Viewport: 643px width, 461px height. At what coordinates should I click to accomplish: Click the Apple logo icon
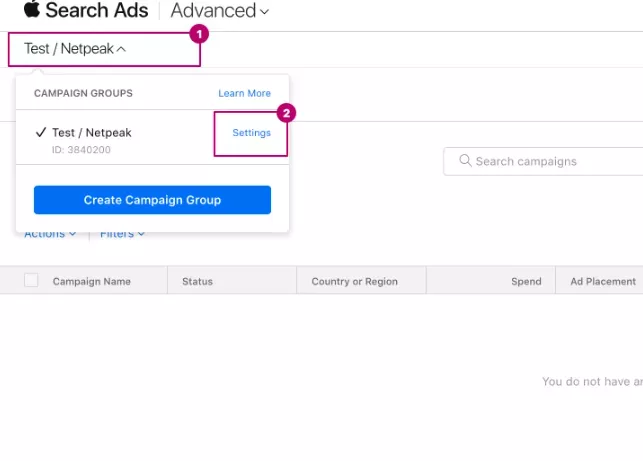32,9
